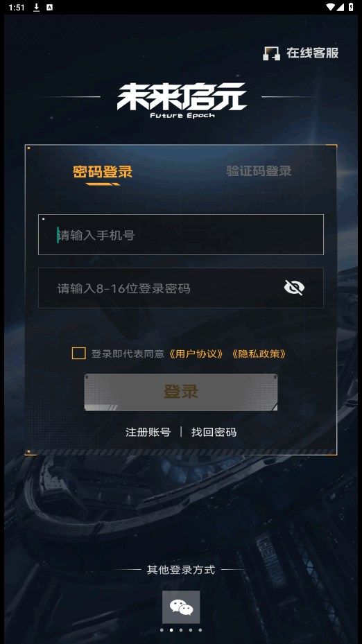The width and height of the screenshot is (362, 644).
Task: Select the second page indicator dot
Action: (171, 630)
